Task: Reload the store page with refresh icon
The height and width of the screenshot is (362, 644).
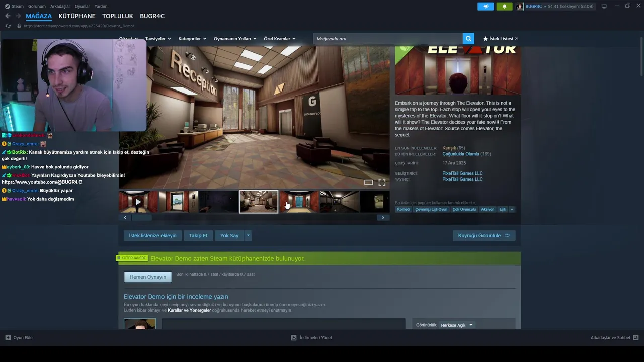Action: coord(8,26)
